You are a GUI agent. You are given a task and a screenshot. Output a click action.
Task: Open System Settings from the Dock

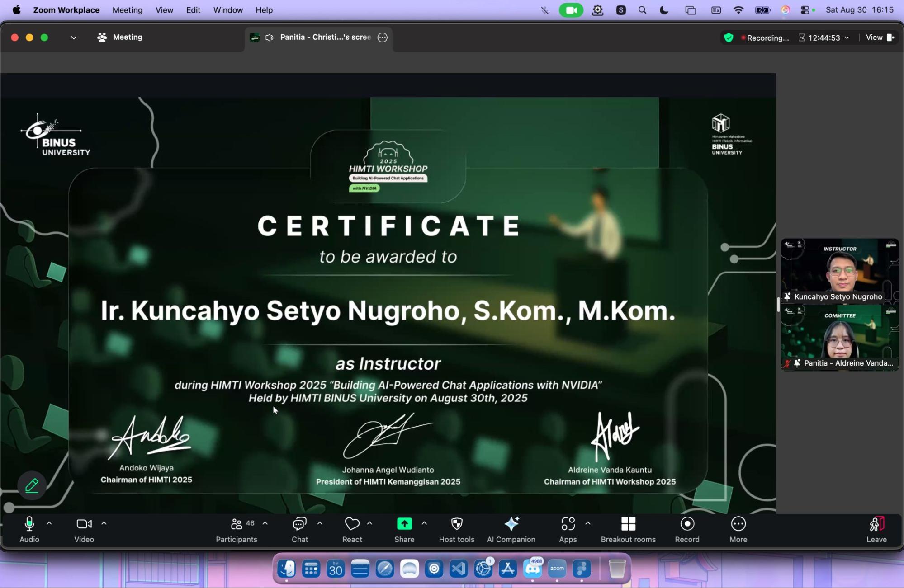[483, 569]
